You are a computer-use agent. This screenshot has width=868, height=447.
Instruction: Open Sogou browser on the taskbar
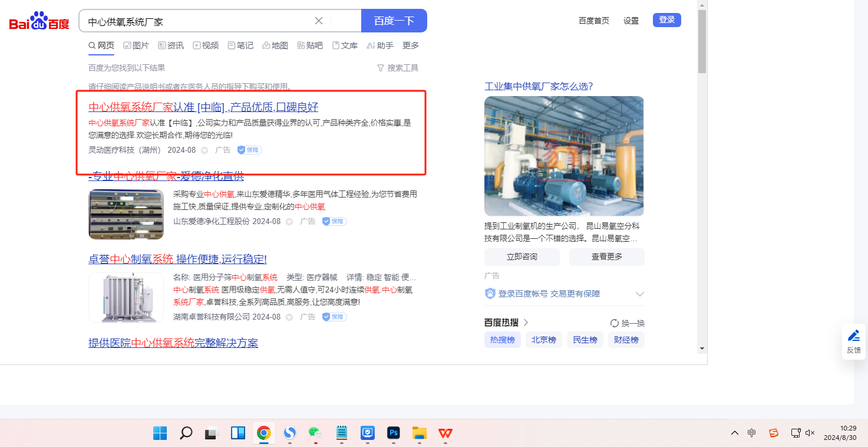(289, 433)
